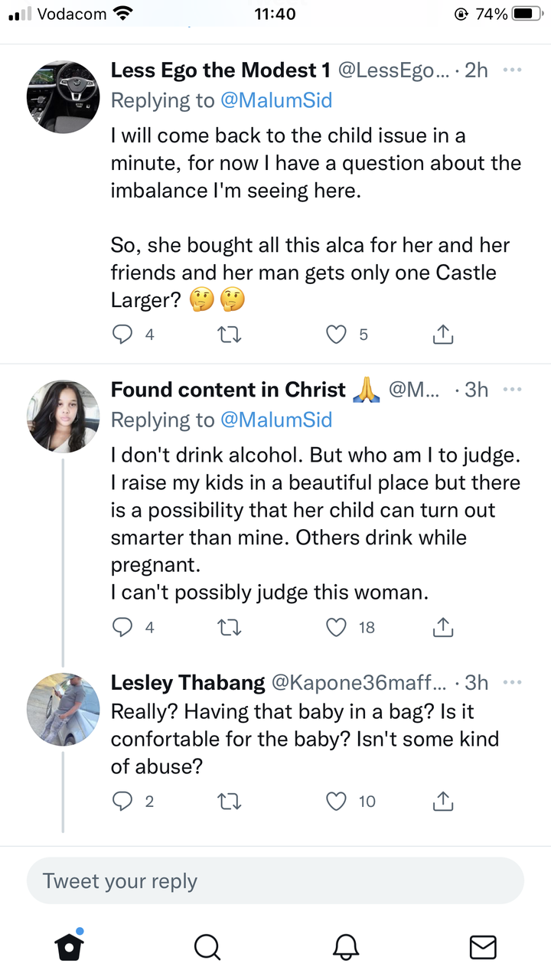Like the tweet about Castle Larger

click(337, 335)
